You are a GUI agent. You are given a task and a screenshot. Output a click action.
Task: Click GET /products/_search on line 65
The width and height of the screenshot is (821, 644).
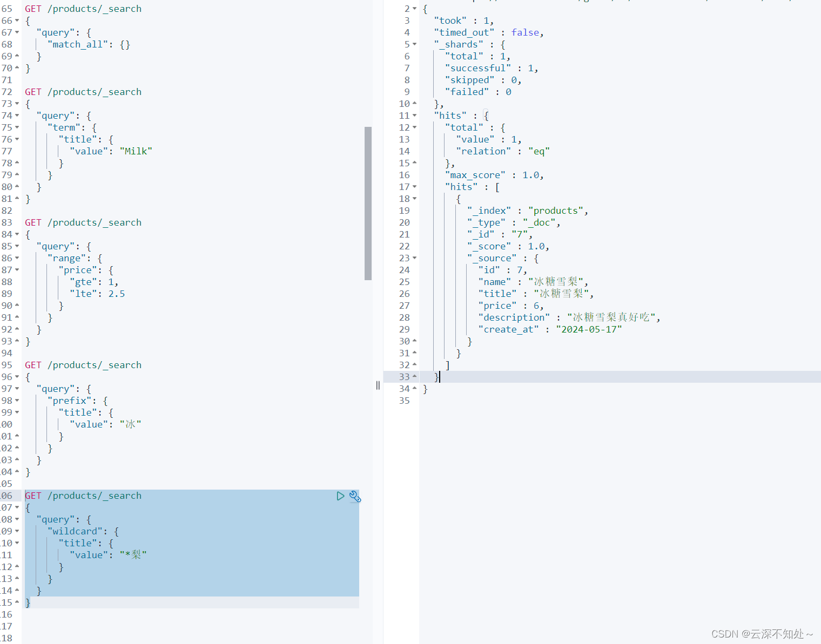pyautogui.click(x=83, y=9)
